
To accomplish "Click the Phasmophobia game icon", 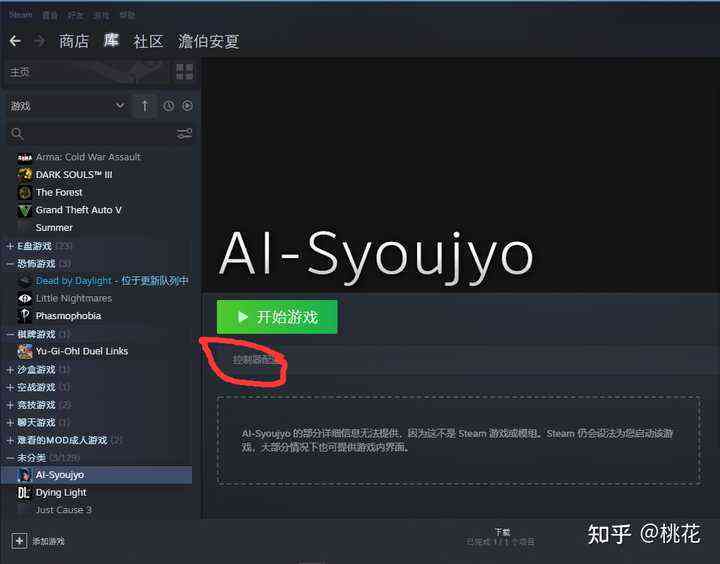I will pyautogui.click(x=25, y=316).
